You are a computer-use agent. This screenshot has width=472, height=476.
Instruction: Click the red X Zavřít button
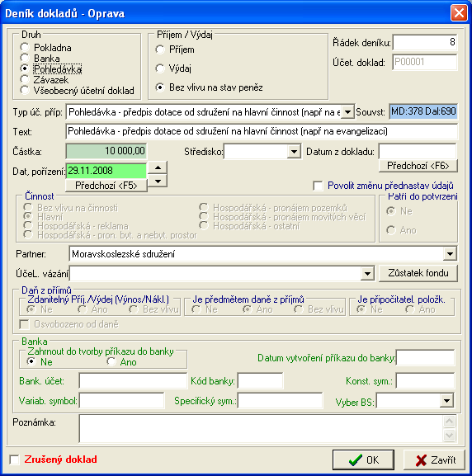[434, 460]
